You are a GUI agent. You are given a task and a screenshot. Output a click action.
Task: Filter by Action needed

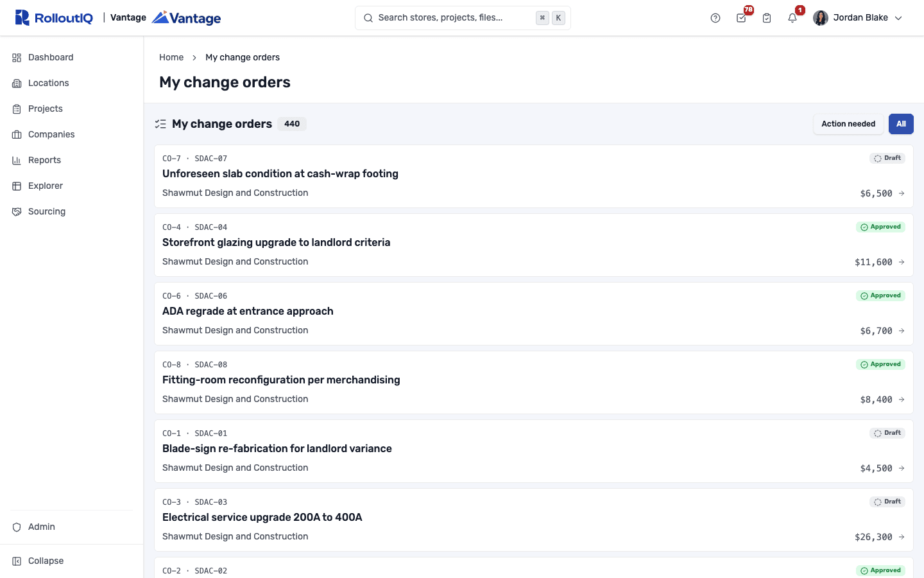848,124
